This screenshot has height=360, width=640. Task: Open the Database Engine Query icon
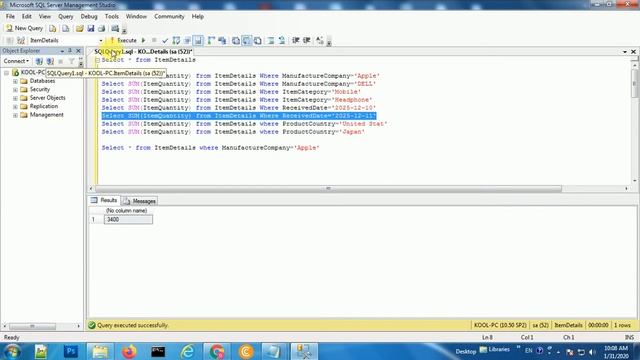(53, 28)
